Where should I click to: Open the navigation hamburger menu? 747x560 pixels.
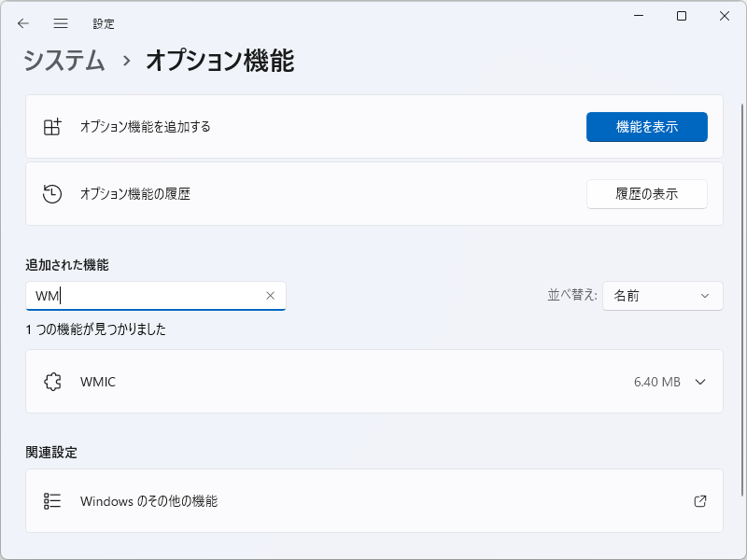coord(61,23)
